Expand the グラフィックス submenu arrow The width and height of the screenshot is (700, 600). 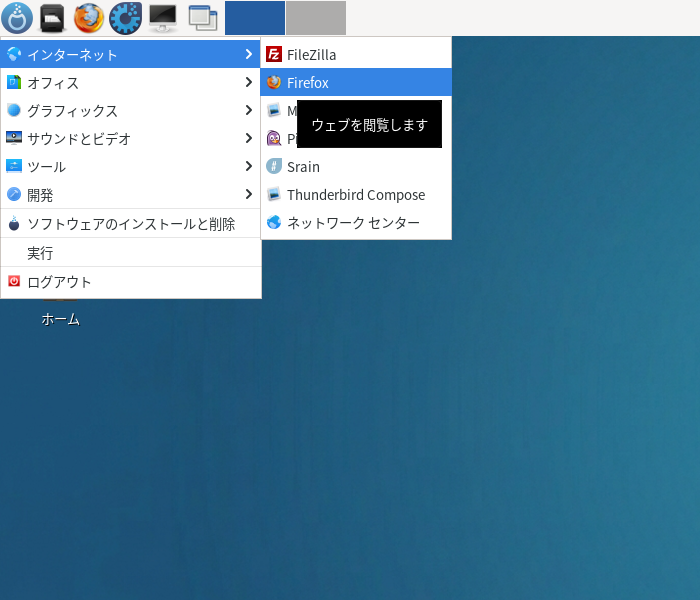[x=249, y=110]
